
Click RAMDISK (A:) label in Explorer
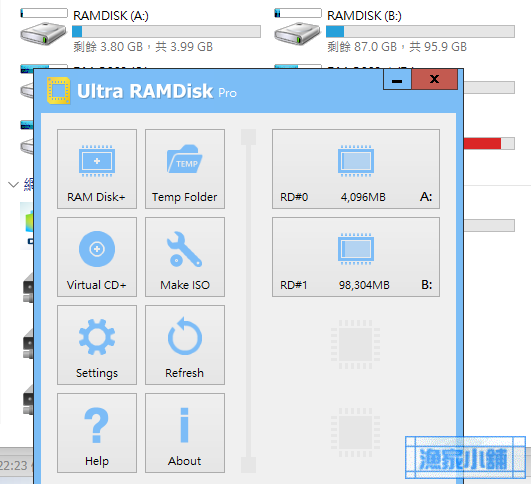tap(111, 16)
